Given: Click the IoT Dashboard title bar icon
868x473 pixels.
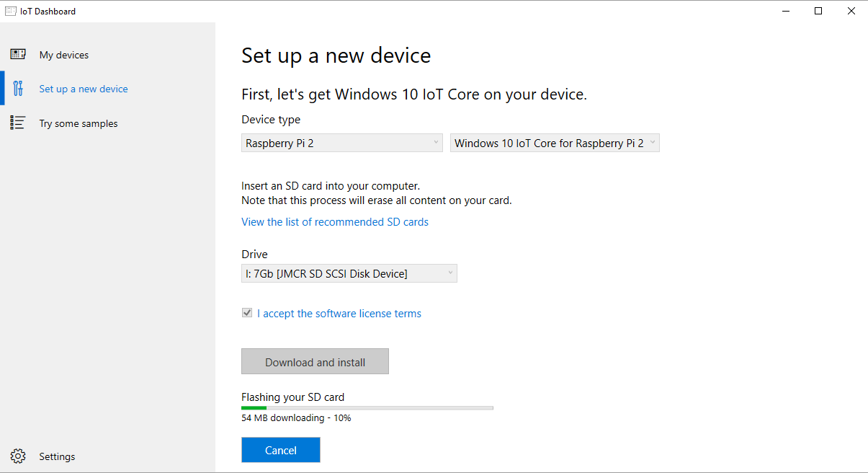Looking at the screenshot, I should coord(10,10).
